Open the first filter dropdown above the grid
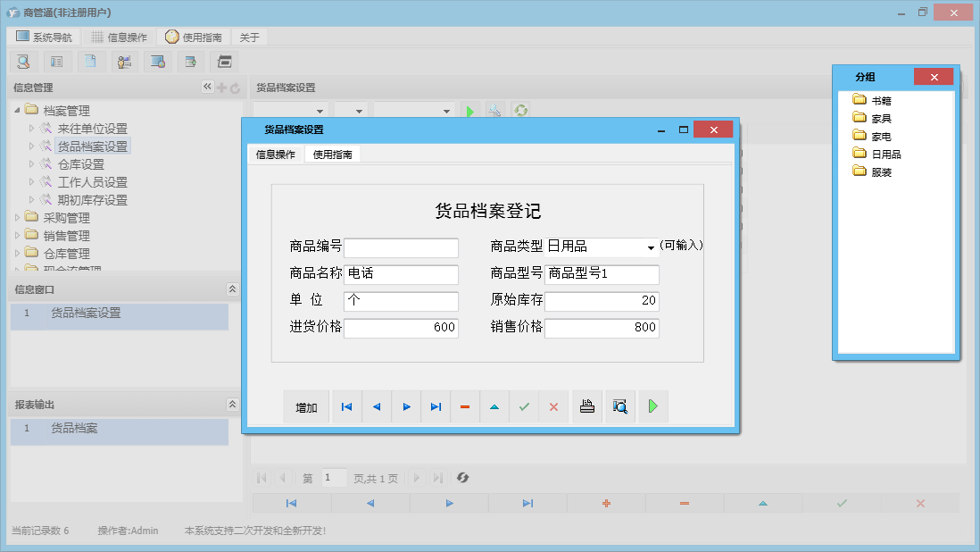980x552 pixels. click(290, 110)
